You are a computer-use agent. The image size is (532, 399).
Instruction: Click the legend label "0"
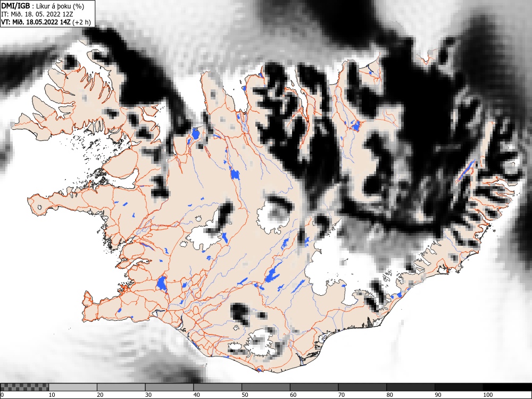click(2, 395)
